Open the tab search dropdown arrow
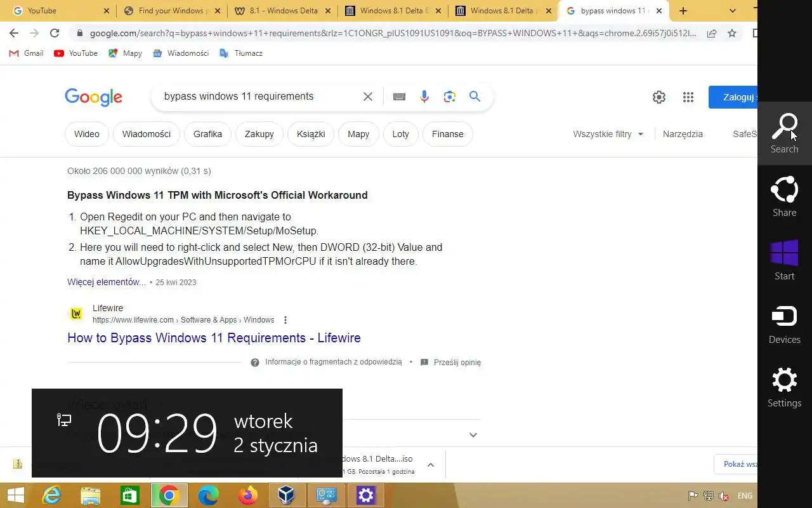The height and width of the screenshot is (508, 812). click(733, 11)
